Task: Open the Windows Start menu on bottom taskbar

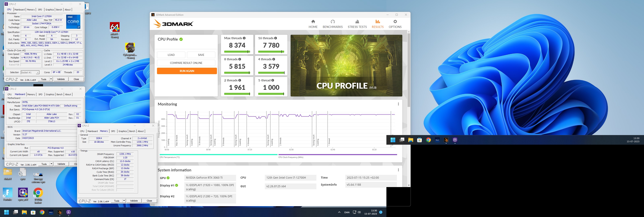Action: [6, 212]
